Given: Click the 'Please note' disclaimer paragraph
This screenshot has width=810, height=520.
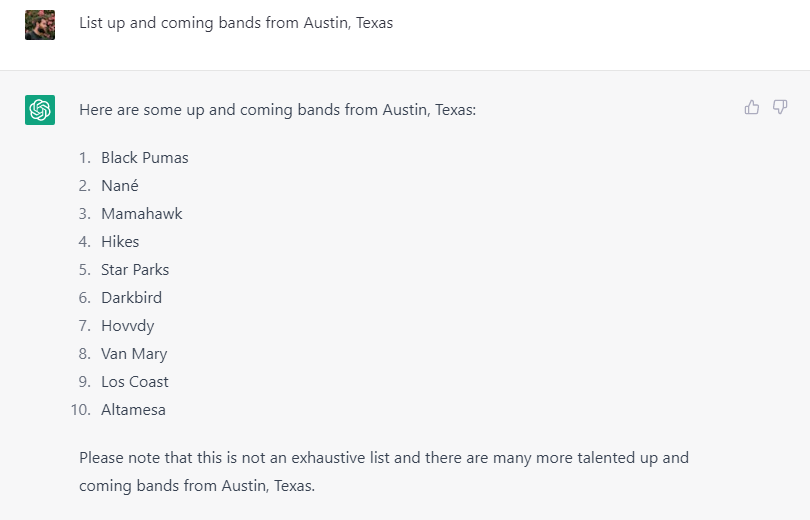Looking at the screenshot, I should pyautogui.click(x=384, y=471).
